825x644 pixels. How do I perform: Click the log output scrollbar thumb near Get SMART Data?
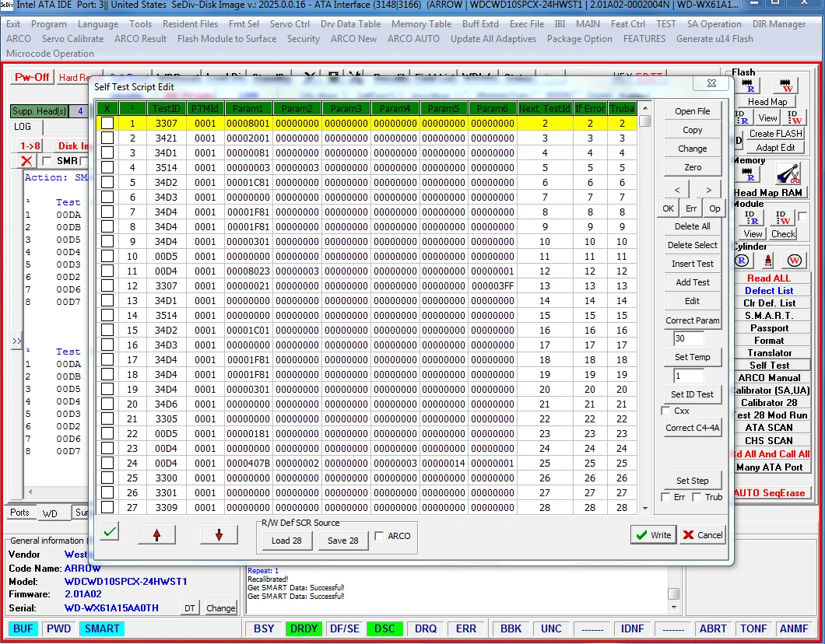pos(673,593)
